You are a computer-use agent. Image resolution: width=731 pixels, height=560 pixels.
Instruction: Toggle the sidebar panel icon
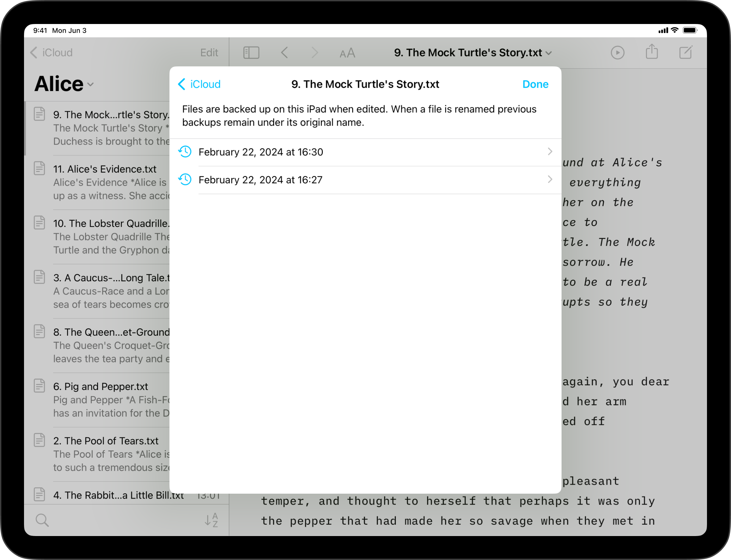[251, 53]
